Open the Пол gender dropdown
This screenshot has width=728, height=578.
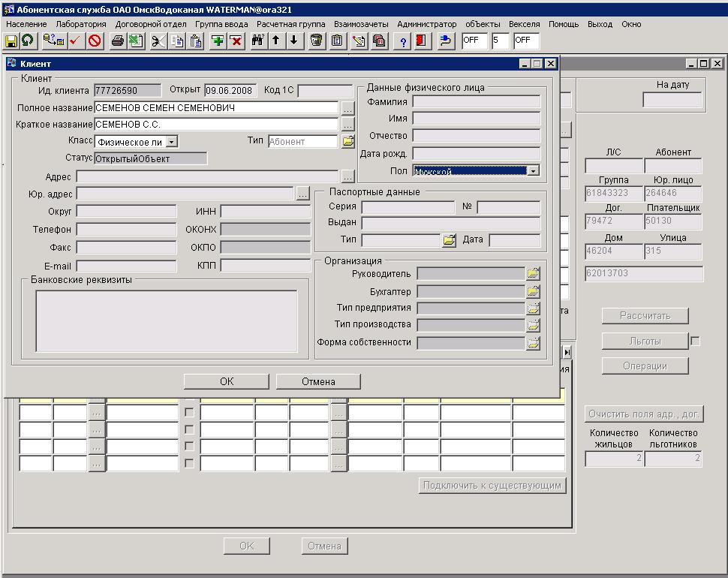pos(533,171)
